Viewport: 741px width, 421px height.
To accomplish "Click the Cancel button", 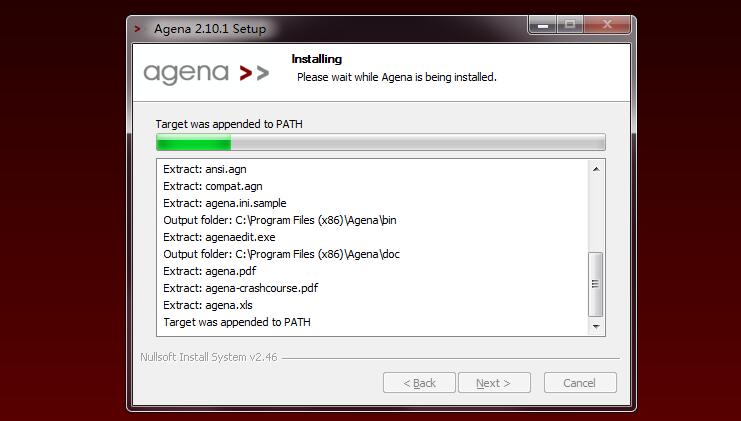I will [x=580, y=383].
